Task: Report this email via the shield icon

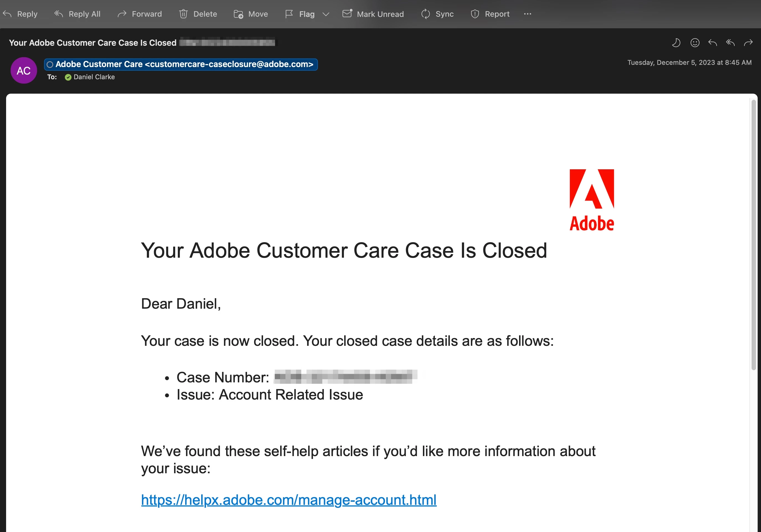Action: point(490,14)
